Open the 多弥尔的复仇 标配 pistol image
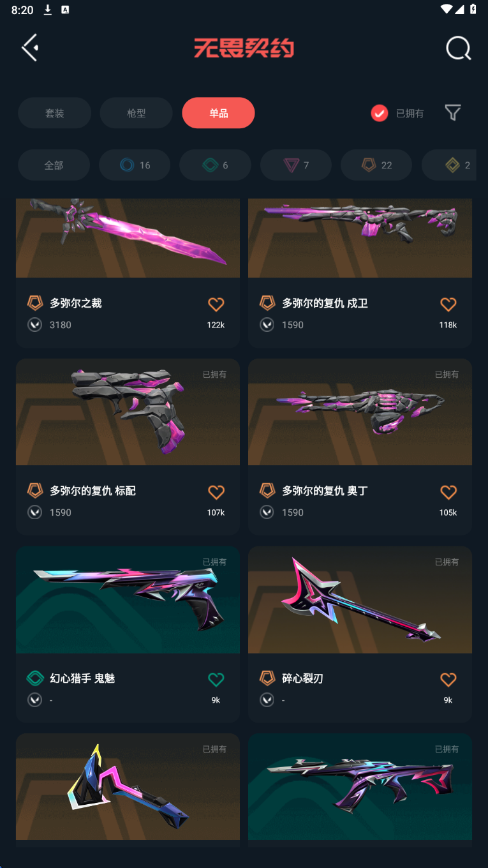This screenshot has width=488, height=868. coord(128,412)
